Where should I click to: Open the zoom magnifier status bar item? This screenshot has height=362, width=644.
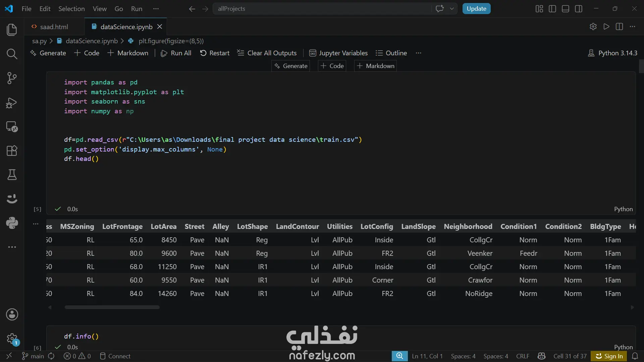click(x=399, y=356)
